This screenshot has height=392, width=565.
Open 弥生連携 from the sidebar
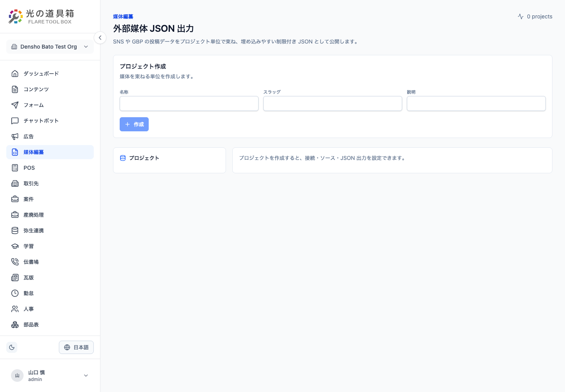pyautogui.click(x=50, y=230)
